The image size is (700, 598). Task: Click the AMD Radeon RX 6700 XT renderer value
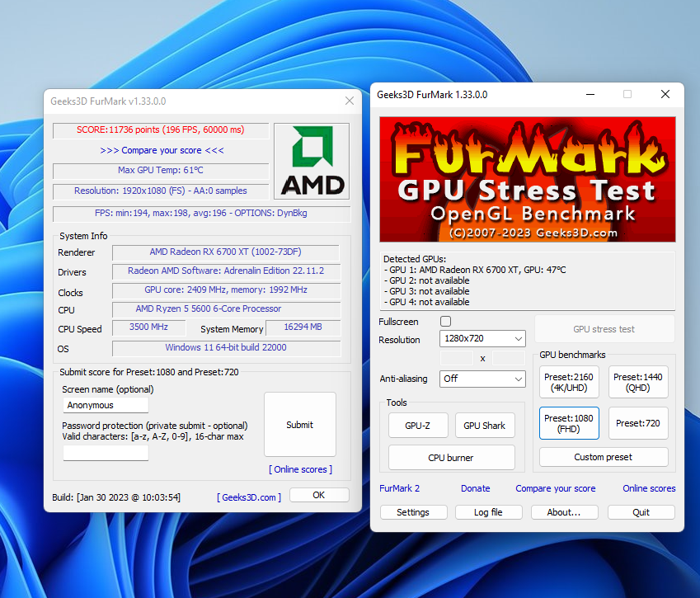pos(225,252)
